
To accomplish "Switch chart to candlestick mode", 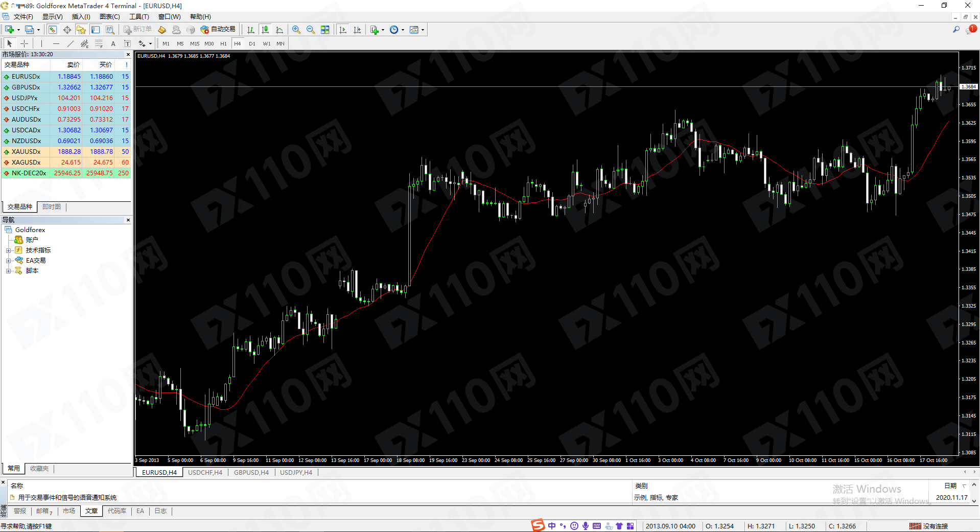I will [x=265, y=30].
